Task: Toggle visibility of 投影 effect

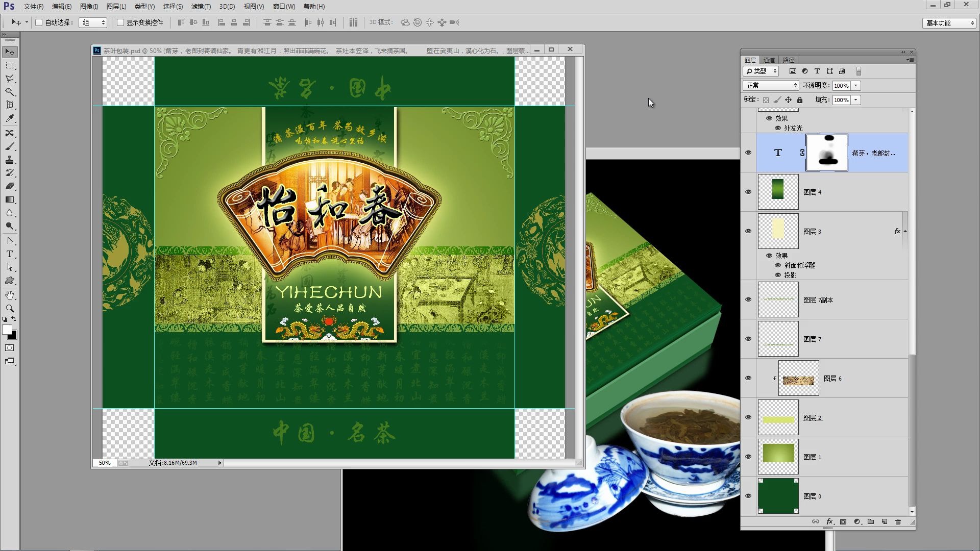Action: click(778, 275)
